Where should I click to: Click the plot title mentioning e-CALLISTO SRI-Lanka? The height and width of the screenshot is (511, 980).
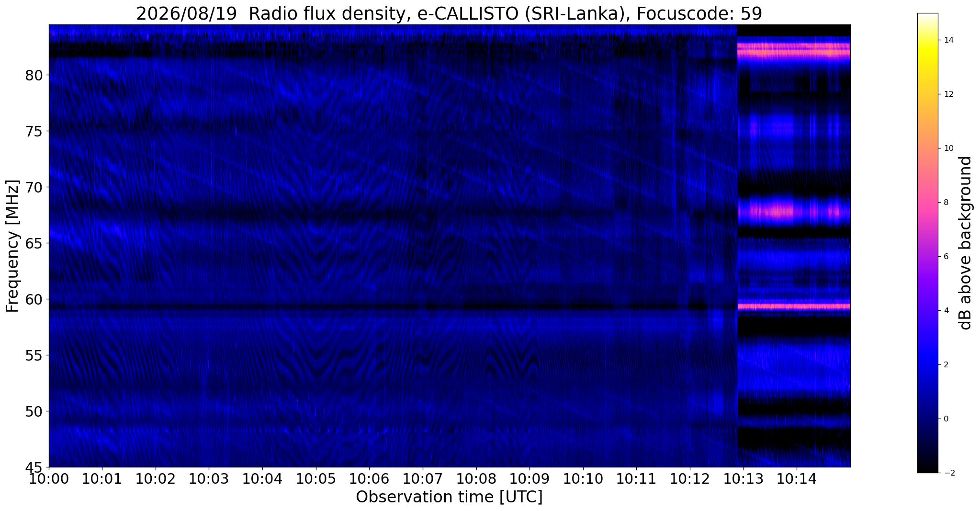tap(449, 13)
